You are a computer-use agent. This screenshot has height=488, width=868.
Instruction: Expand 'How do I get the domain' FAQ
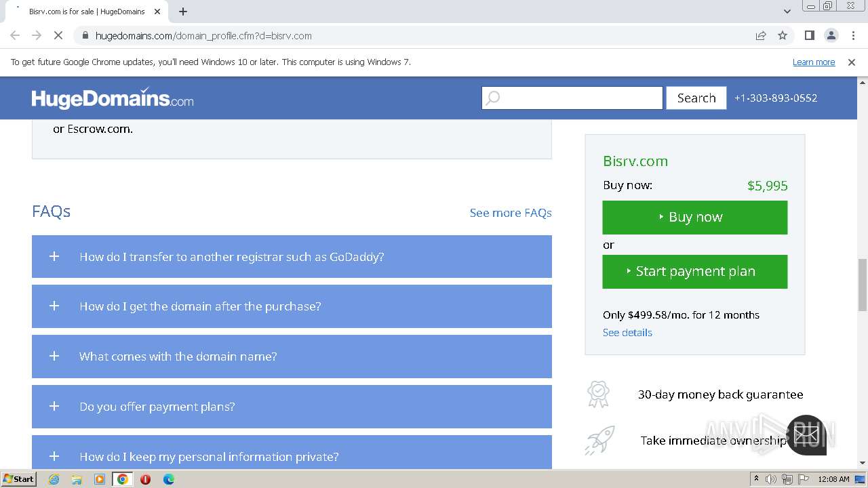point(292,306)
